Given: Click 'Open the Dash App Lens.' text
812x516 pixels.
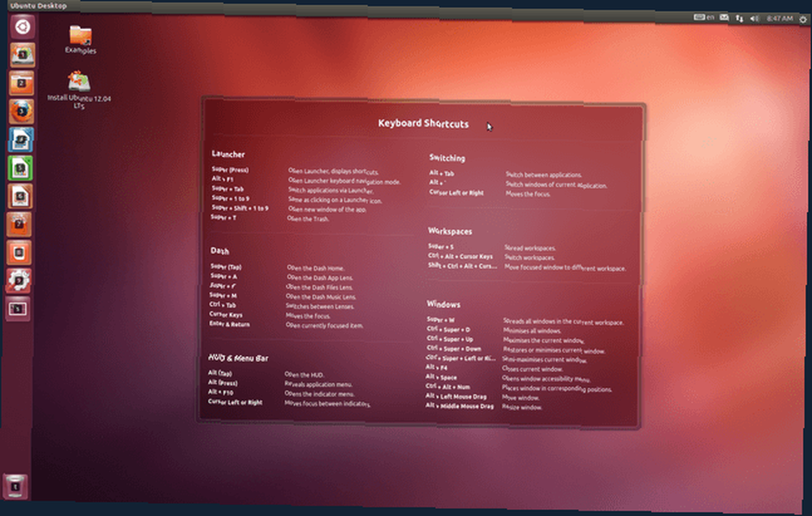Looking at the screenshot, I should click(x=320, y=278).
